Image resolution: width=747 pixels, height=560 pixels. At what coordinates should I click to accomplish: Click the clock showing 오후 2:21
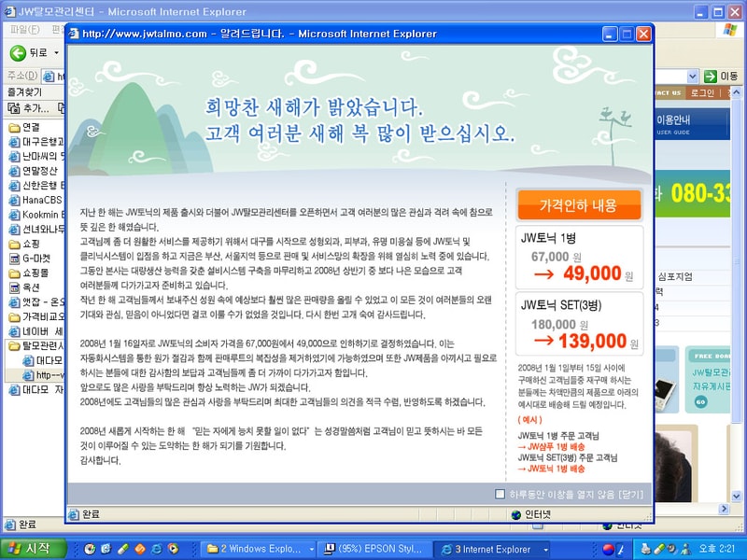[717, 549]
